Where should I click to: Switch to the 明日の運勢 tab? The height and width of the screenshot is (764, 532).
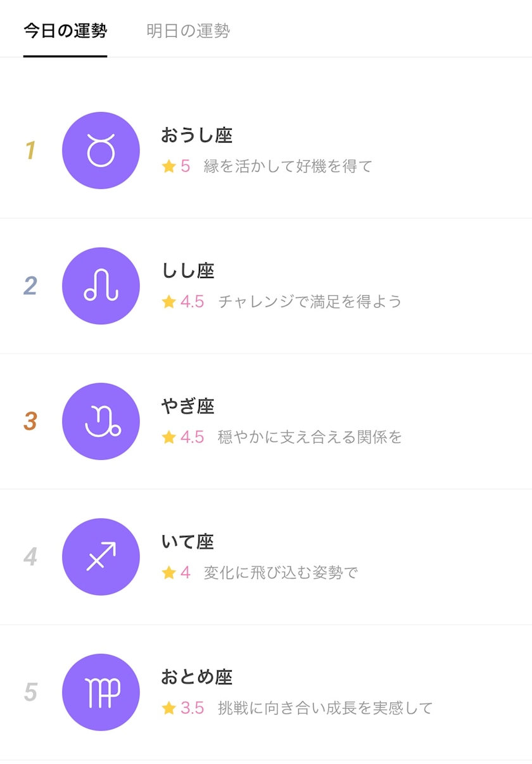[188, 31]
